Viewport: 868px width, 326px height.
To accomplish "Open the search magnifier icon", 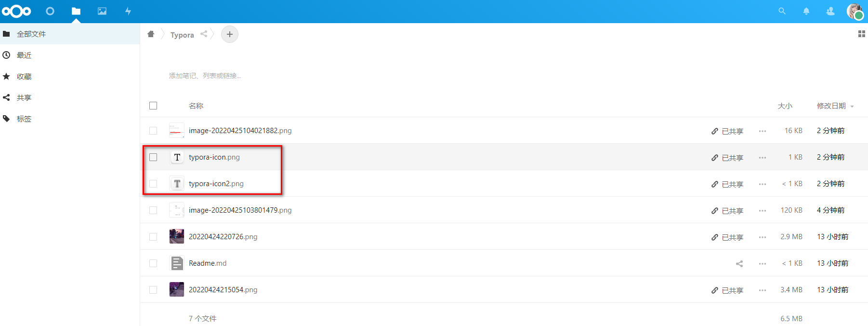I will tap(782, 11).
